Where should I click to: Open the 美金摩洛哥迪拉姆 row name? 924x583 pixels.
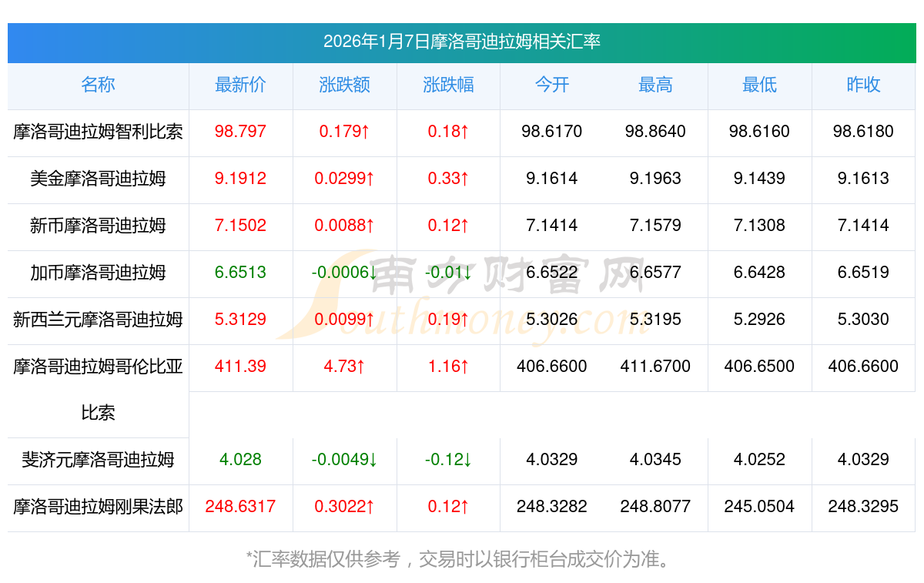(98, 179)
